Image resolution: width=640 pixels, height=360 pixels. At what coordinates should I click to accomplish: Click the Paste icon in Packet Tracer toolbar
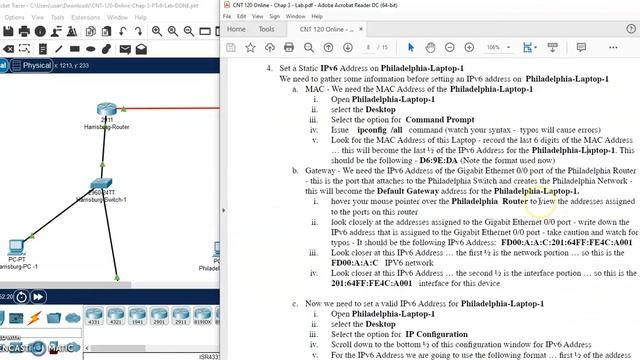point(107,31)
